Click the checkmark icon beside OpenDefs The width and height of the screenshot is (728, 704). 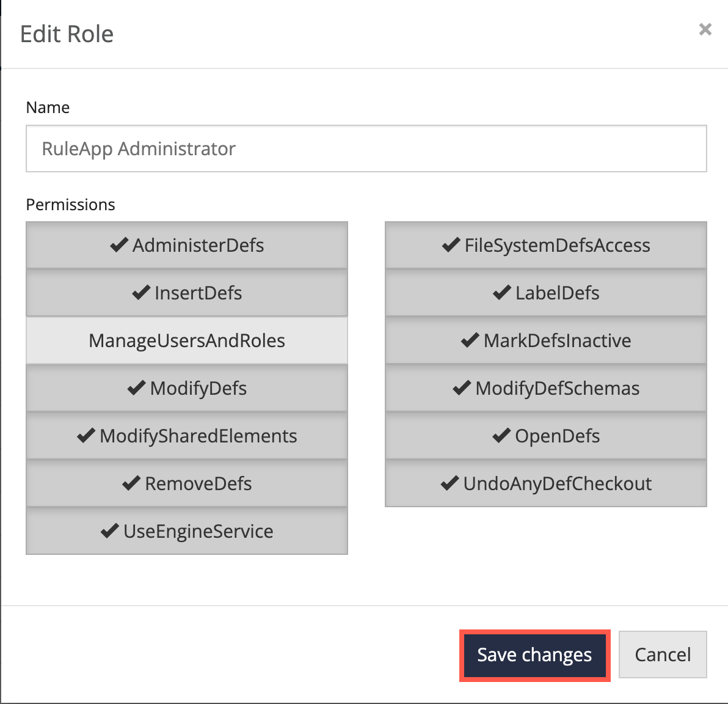pos(501,436)
